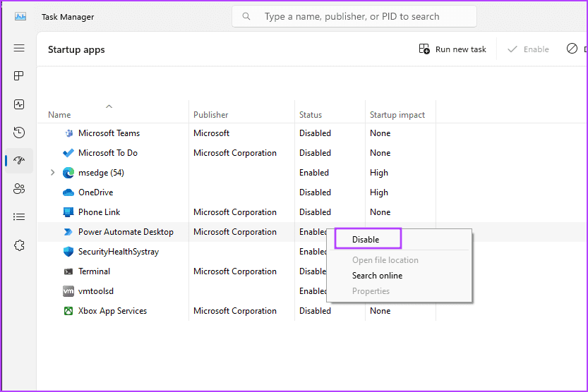588x392 pixels.
Task: Click the Disabled status of Microsoft Teams
Action: click(315, 133)
